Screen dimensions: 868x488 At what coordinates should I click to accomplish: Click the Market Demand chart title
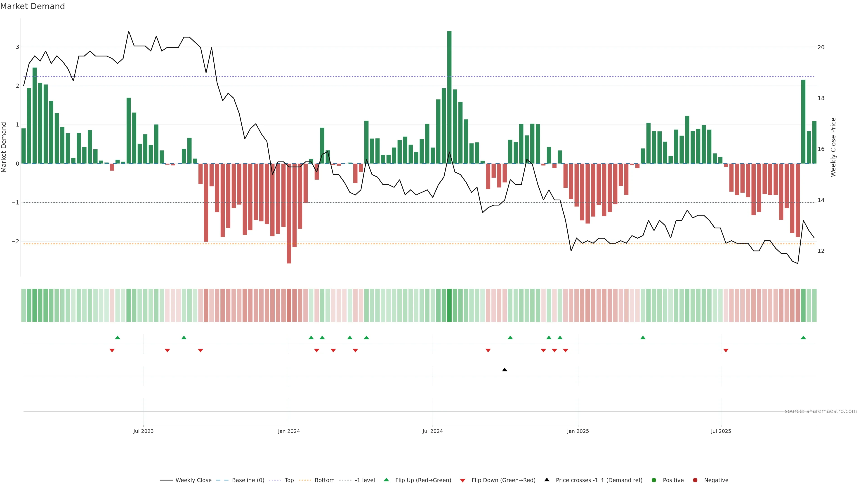point(32,6)
